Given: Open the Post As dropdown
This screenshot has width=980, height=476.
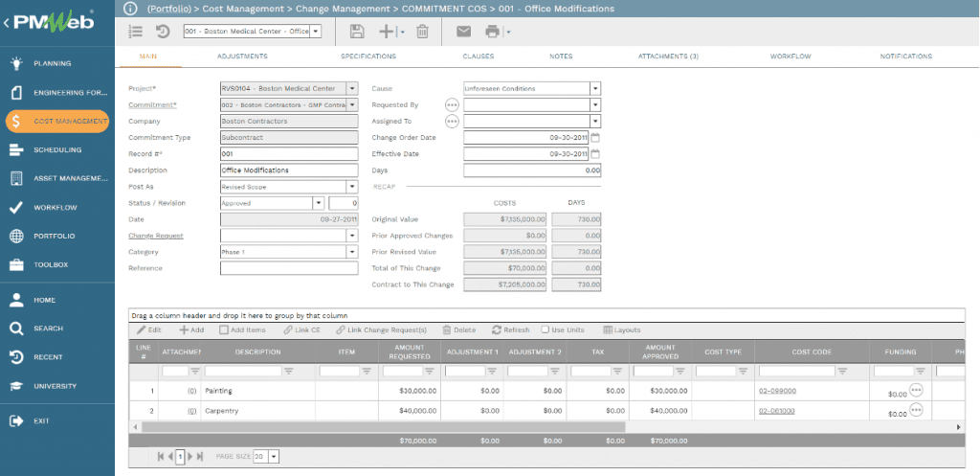Looking at the screenshot, I should coord(352,187).
